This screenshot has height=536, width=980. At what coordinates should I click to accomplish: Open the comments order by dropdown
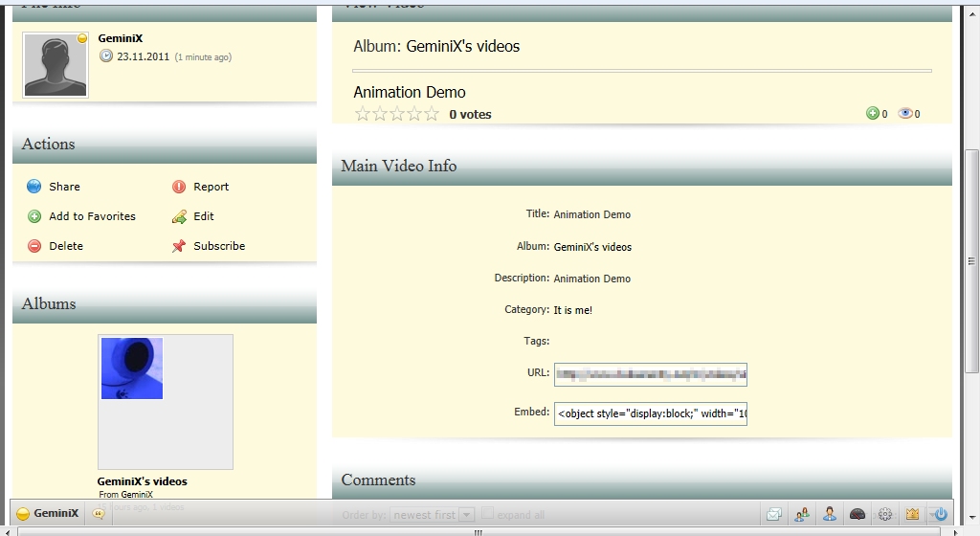coord(432,515)
